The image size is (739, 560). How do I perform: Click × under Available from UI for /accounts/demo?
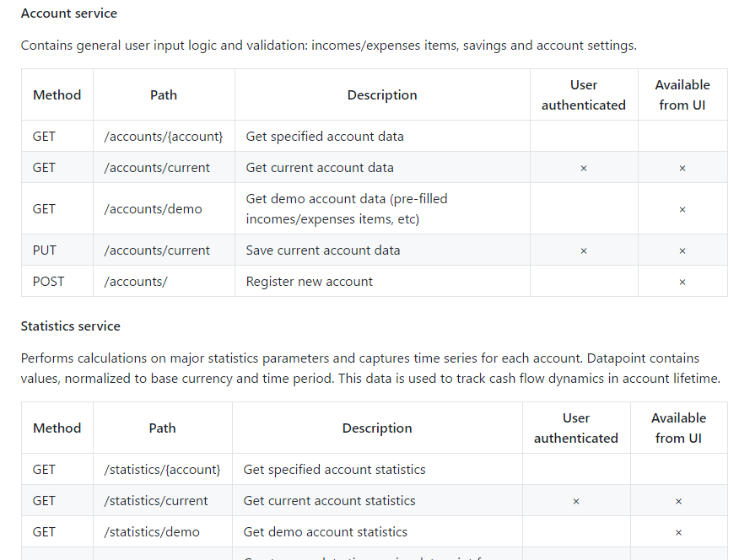(x=682, y=210)
